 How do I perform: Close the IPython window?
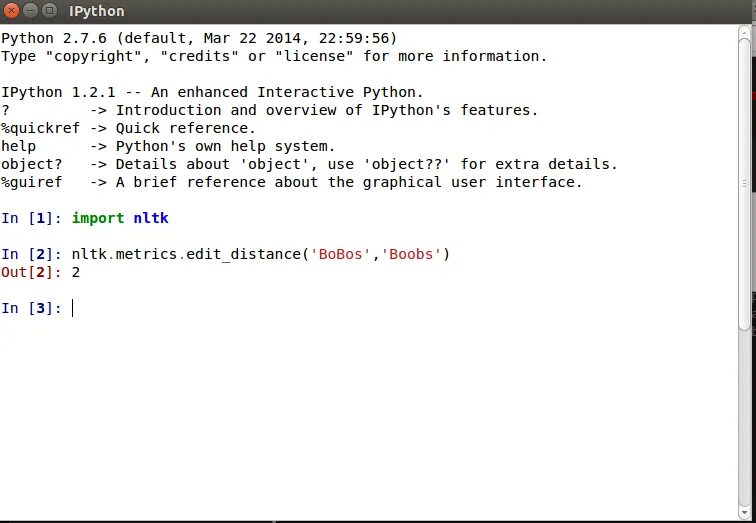pyautogui.click(x=11, y=11)
